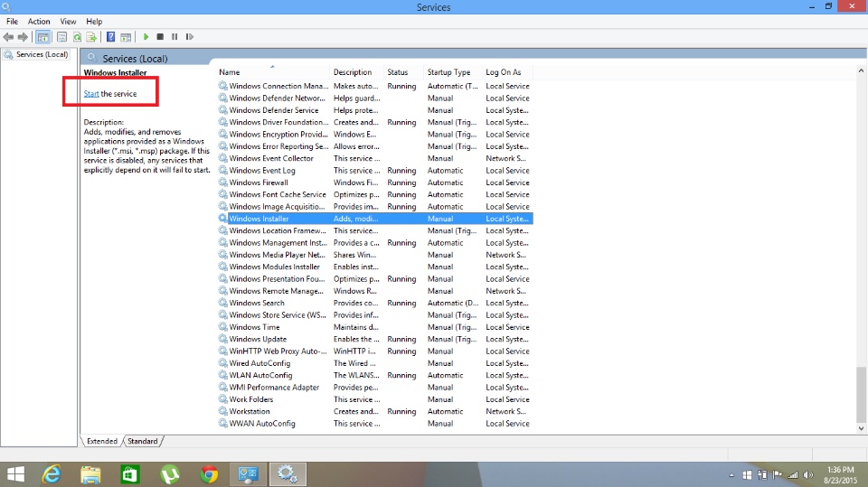Click the gear icon beside Windows Connection Manager
The image size is (868, 487).
[x=223, y=86]
